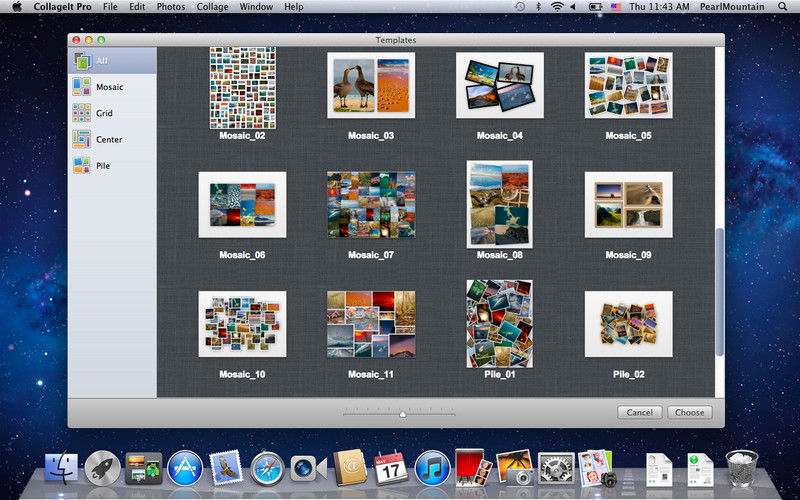Select the Grid category icon
The height and width of the screenshot is (500, 800).
click(x=82, y=113)
